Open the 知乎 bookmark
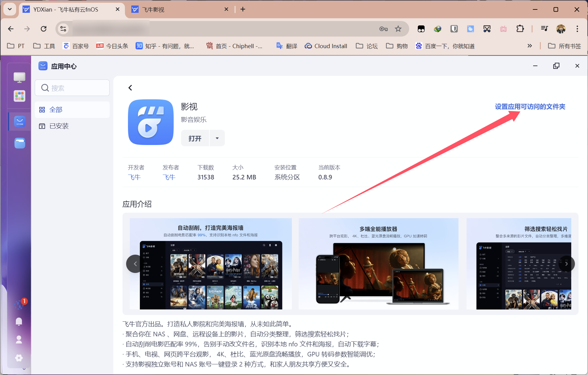Image resolution: width=588 pixels, height=375 pixels. click(165, 46)
